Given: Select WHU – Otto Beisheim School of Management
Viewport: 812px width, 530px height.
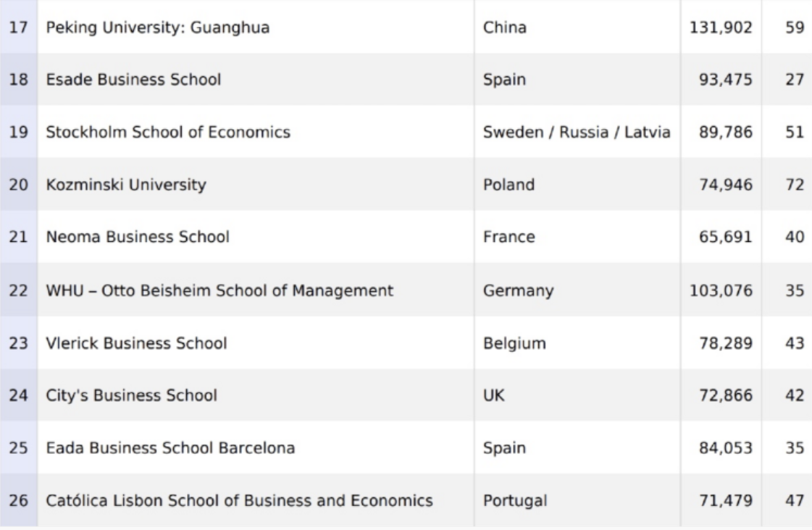Looking at the screenshot, I should (x=219, y=291).
